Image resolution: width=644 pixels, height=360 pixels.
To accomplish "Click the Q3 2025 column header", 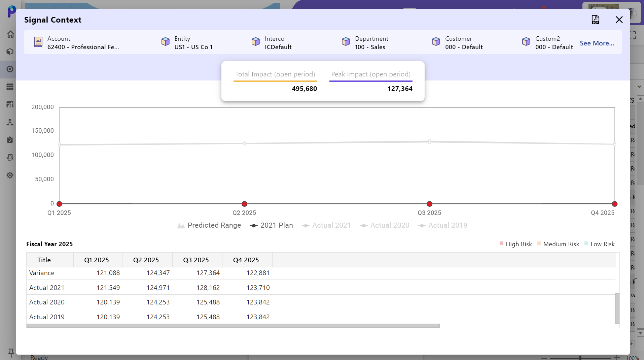I will pyautogui.click(x=198, y=260).
